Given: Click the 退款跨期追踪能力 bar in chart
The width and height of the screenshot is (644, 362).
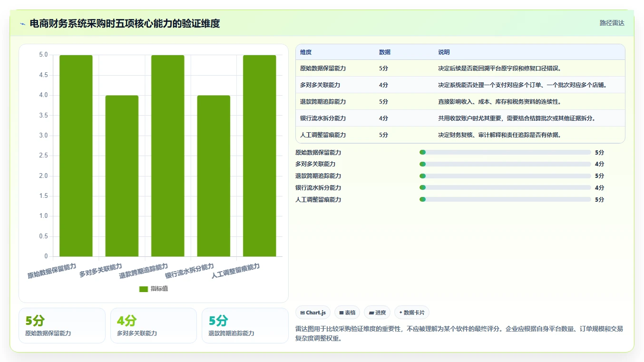Looking at the screenshot, I should coord(168,156).
